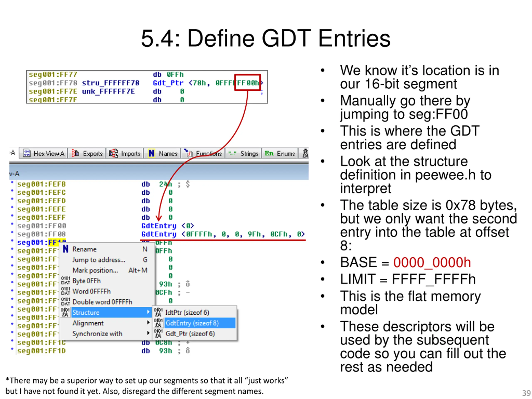
Task: Click the Strings tab icon
Action: [232, 153]
